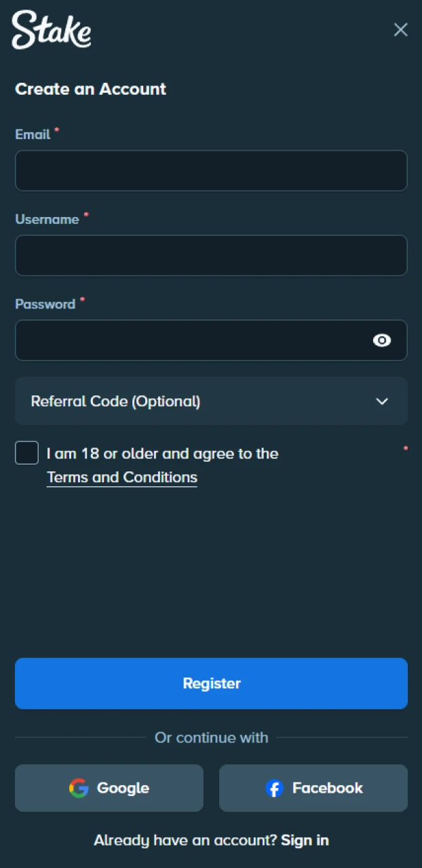422x868 pixels.
Task: Open the Terms and Conditions link
Action: click(x=122, y=477)
